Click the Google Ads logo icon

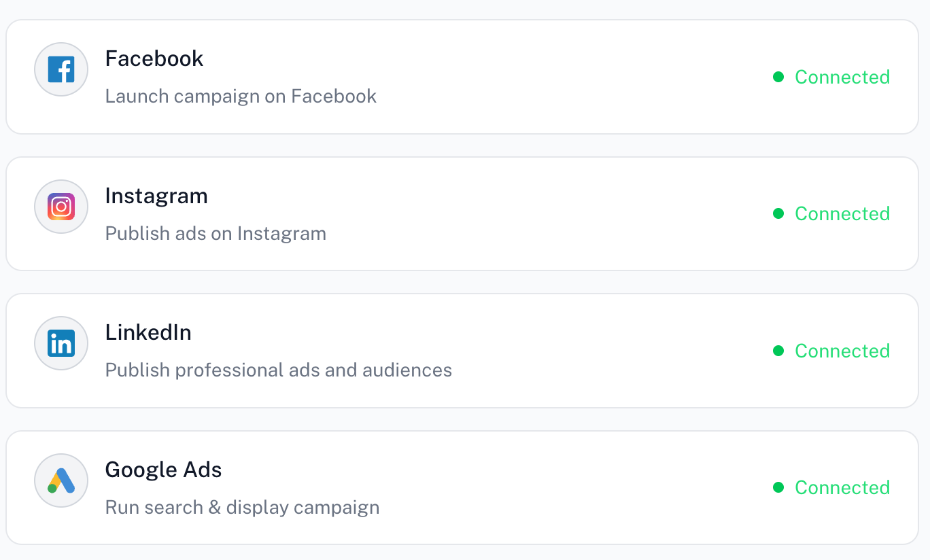[61, 480]
